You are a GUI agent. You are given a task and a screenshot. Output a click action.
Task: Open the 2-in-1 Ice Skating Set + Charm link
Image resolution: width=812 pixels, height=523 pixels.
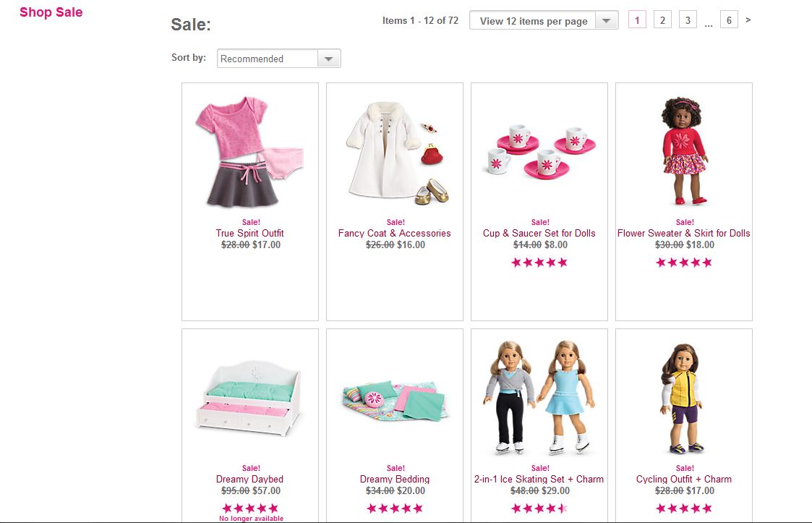539,480
